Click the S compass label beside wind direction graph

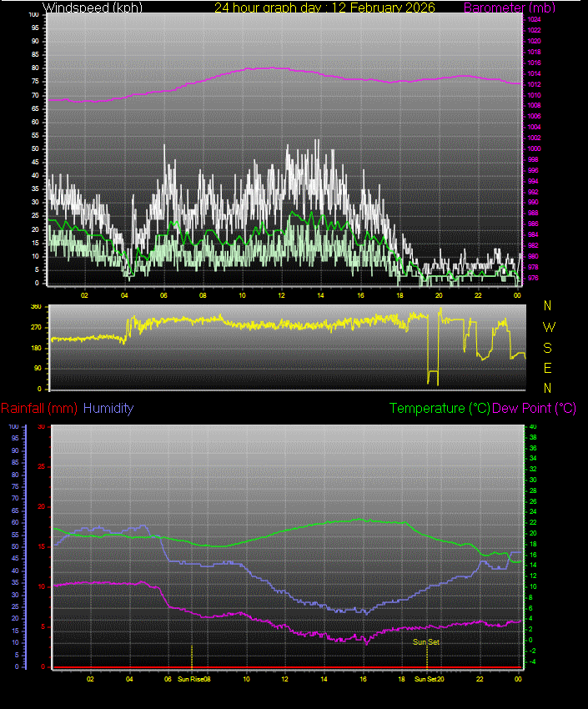(x=547, y=348)
